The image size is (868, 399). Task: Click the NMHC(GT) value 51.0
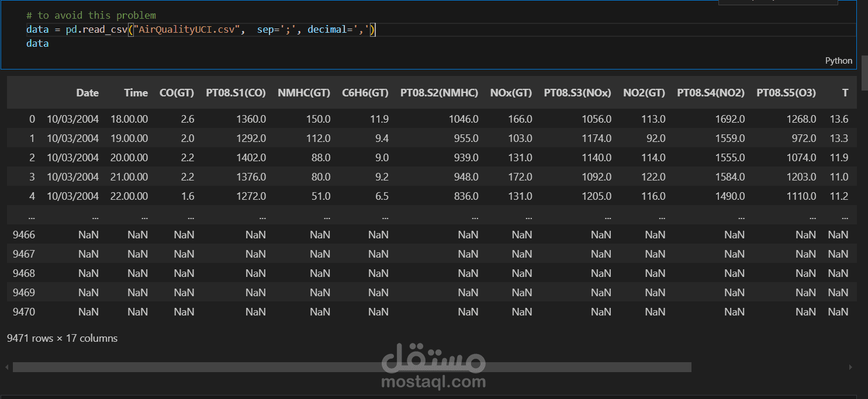coord(321,196)
